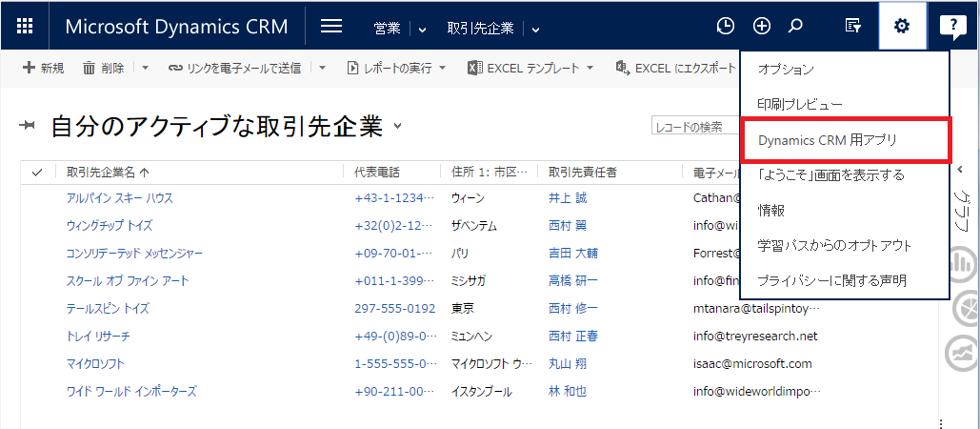The width and height of the screenshot is (980, 429).
Task: Click リンクを電子メールで送信
Action: point(235,69)
